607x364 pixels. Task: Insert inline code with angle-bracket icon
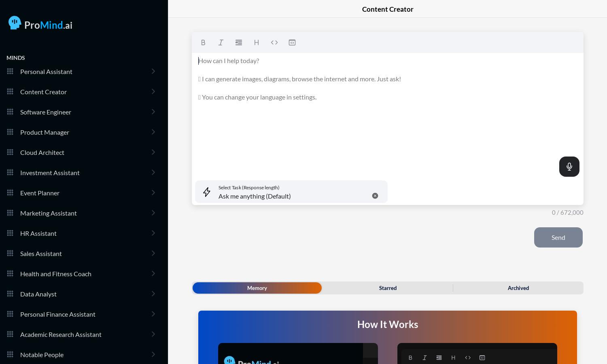click(x=274, y=42)
